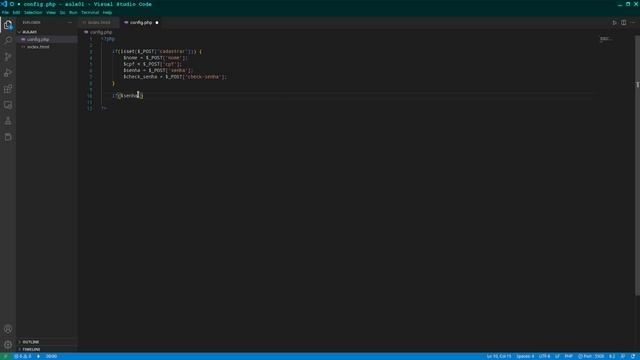Open the Selection menu
The height and width of the screenshot is (360, 640).
(33, 13)
